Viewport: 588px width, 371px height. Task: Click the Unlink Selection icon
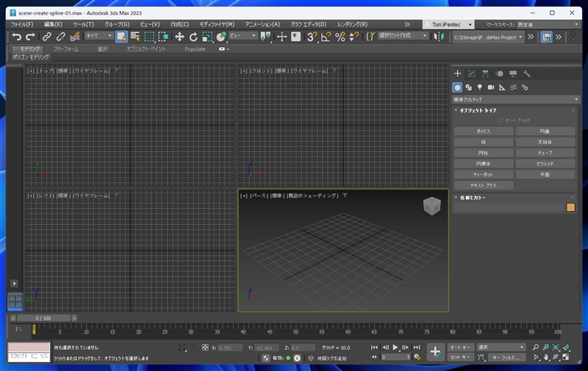coord(60,37)
